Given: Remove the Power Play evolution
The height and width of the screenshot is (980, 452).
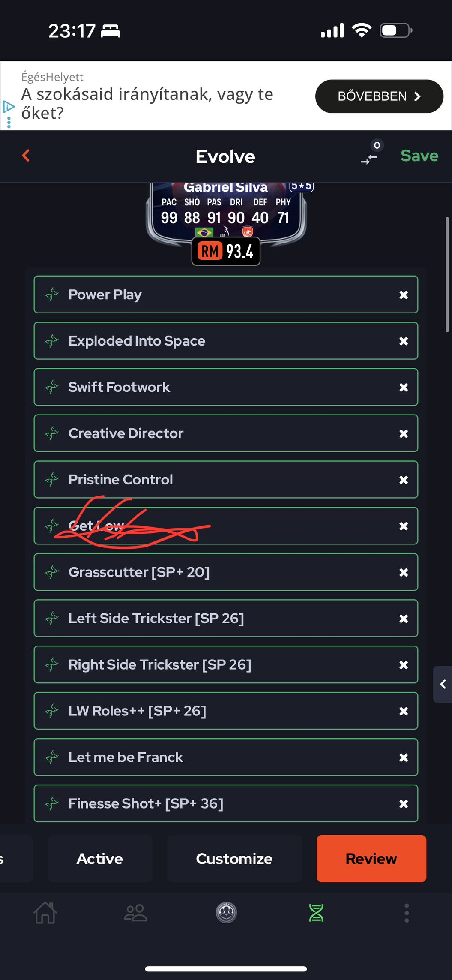Looking at the screenshot, I should coord(403,295).
